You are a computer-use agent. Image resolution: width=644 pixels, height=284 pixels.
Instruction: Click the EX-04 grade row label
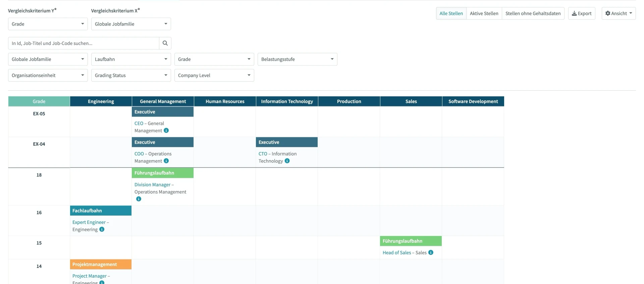39,144
